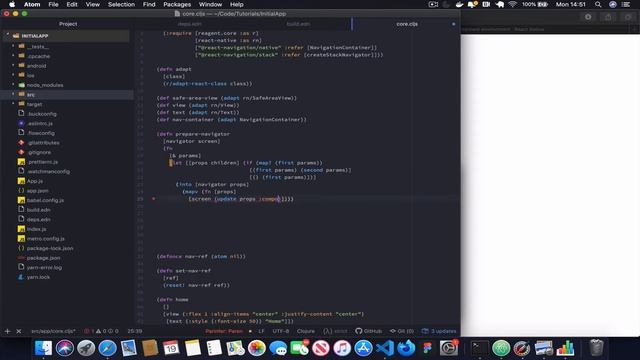
Task: Open the Help menu
Action: (x=237, y=4)
